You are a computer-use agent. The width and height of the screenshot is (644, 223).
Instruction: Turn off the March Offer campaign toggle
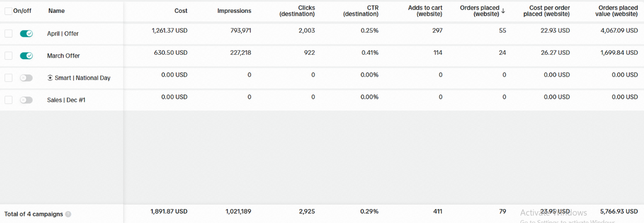click(26, 56)
